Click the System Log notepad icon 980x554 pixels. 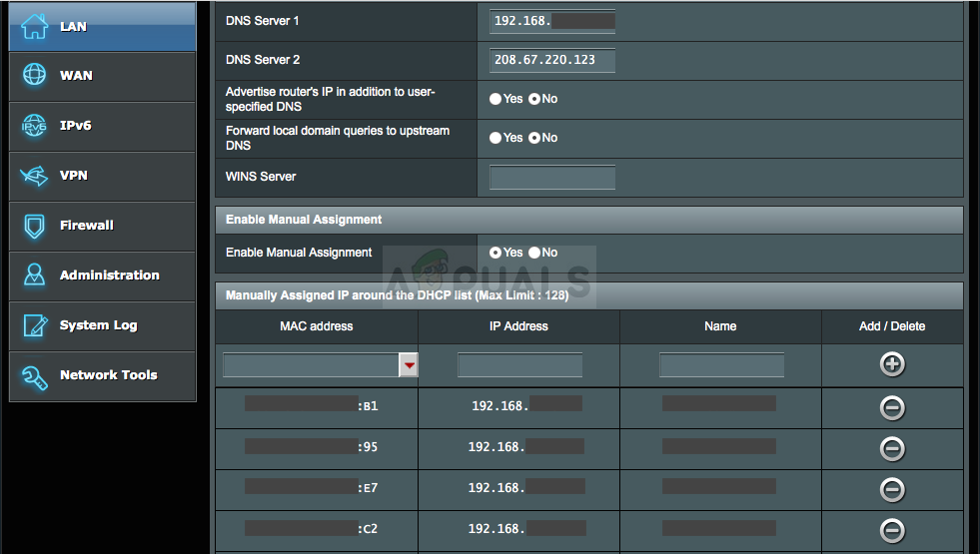[35, 325]
